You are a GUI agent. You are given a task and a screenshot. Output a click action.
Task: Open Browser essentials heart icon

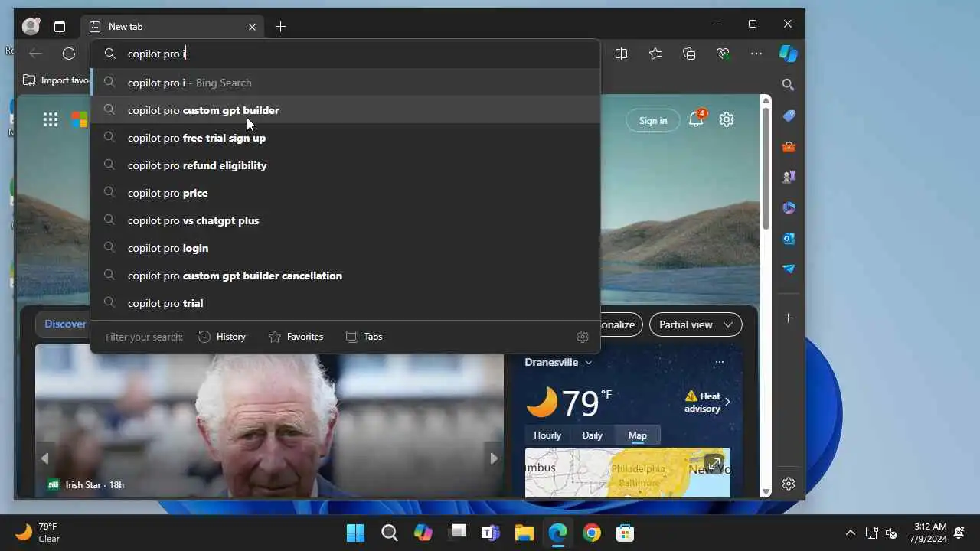pos(723,54)
